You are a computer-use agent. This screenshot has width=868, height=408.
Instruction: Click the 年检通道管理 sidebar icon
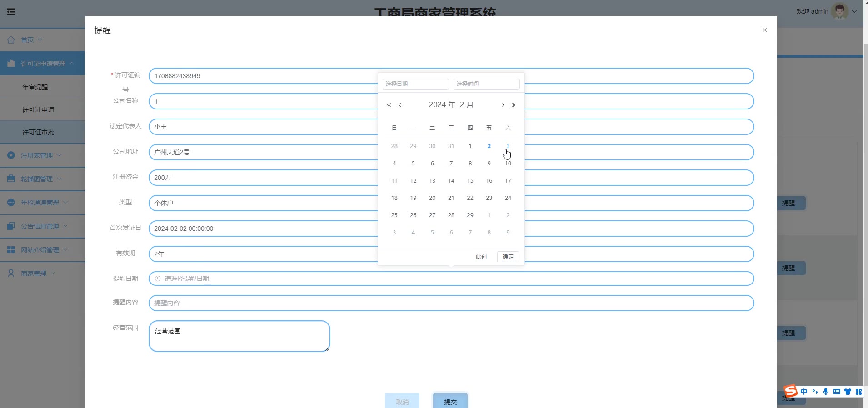[11, 203]
